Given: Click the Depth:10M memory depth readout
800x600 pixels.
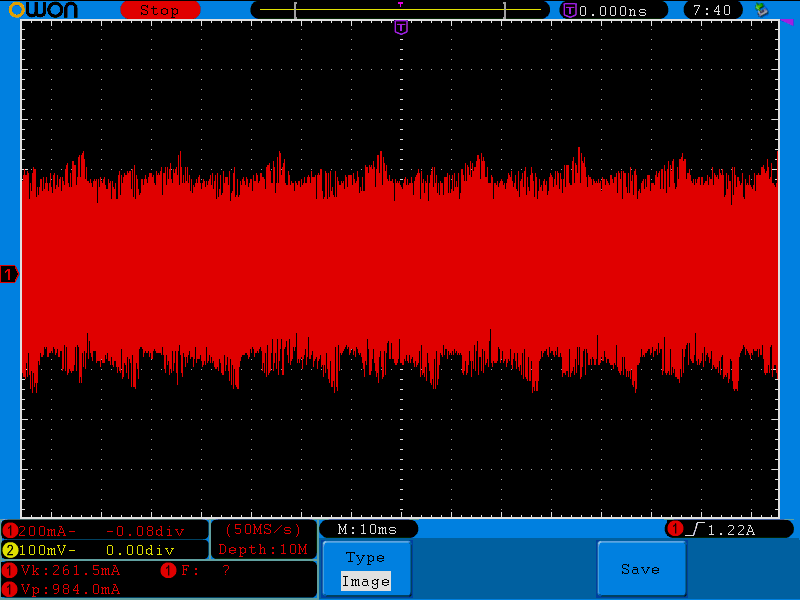Looking at the screenshot, I should (x=263, y=549).
